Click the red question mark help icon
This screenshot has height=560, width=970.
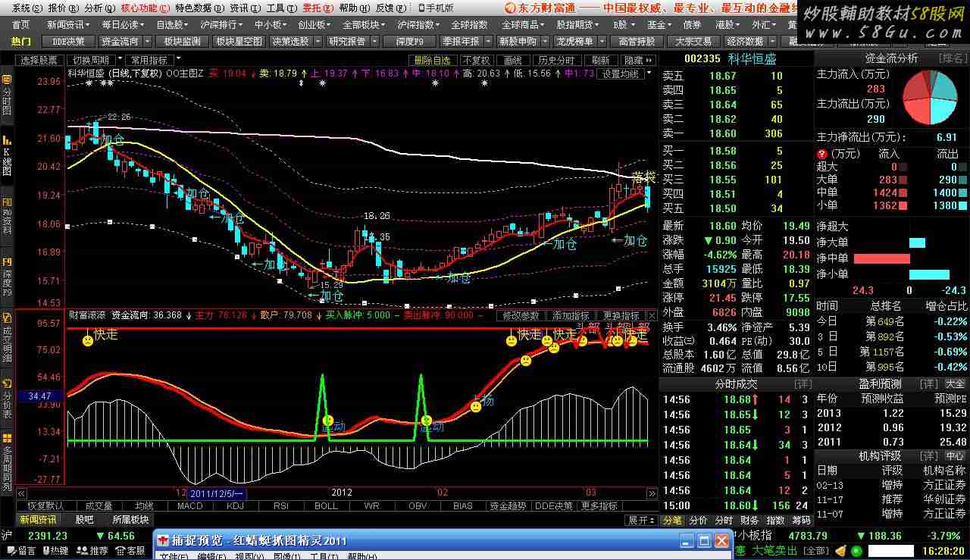pos(821,154)
